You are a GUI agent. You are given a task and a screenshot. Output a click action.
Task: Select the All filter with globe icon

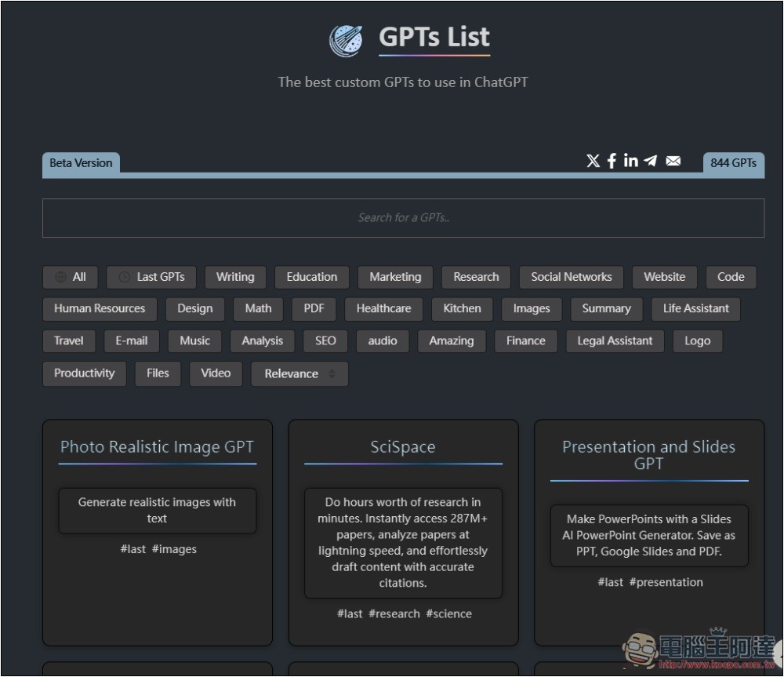click(71, 277)
